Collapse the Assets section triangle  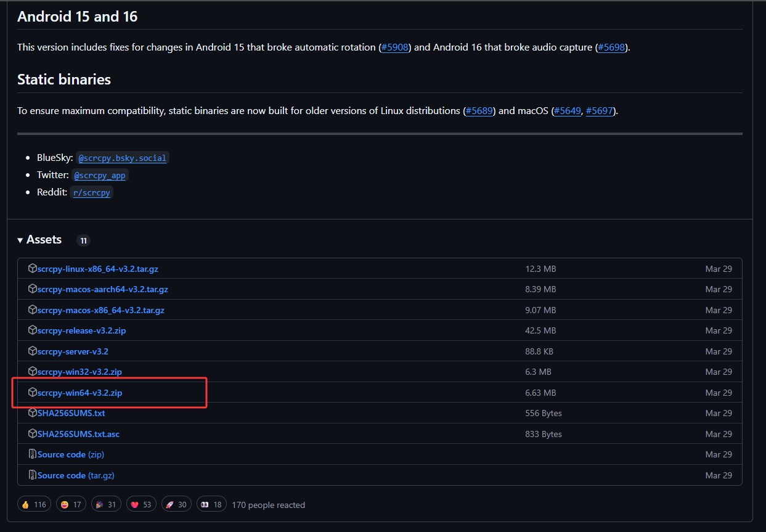tap(20, 240)
